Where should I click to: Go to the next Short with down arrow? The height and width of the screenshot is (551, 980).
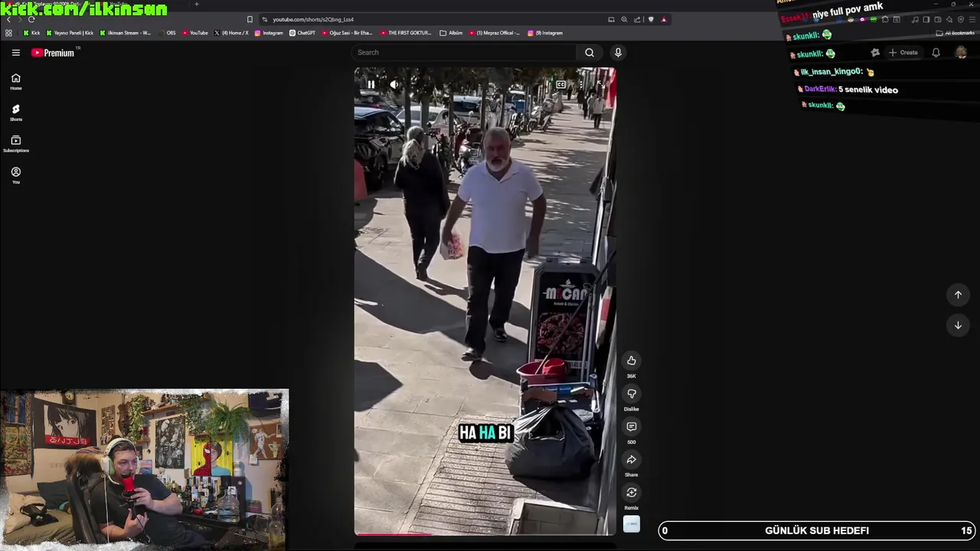[x=958, y=325]
